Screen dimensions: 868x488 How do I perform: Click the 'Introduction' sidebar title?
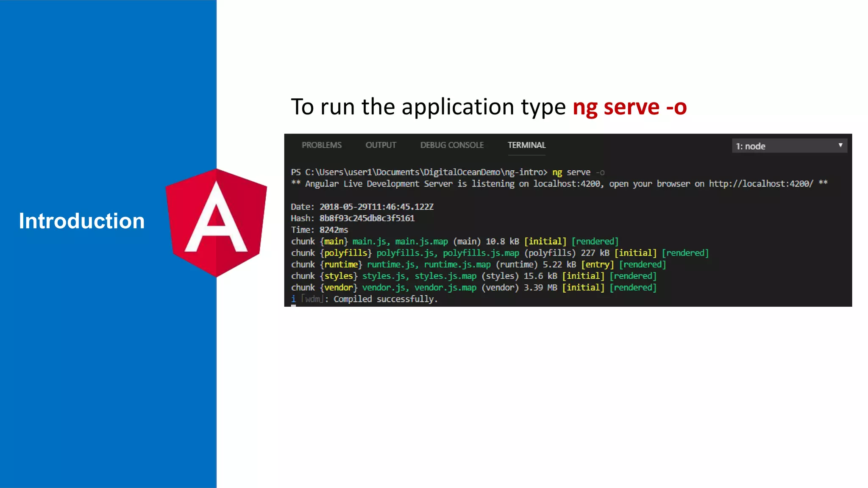(x=82, y=221)
